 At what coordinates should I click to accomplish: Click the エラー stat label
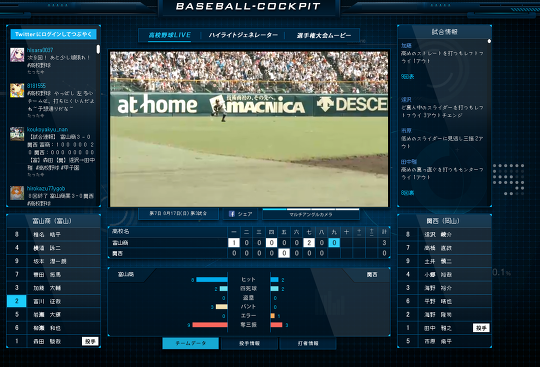248,315
